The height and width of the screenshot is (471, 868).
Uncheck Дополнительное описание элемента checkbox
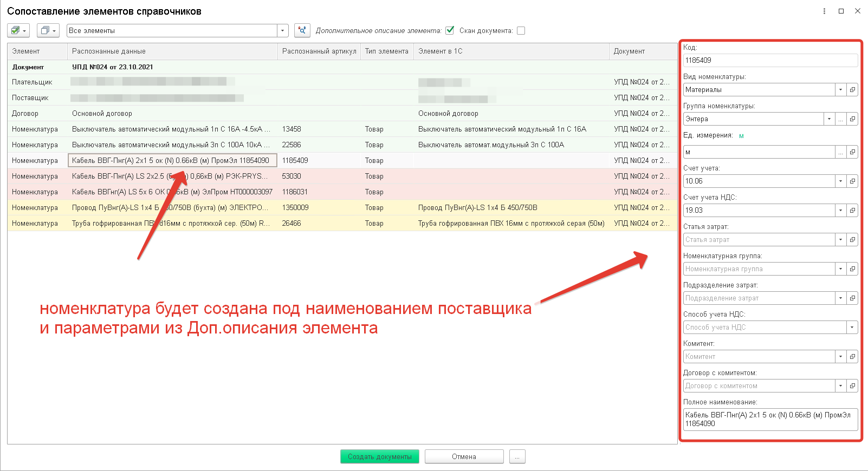click(x=450, y=30)
